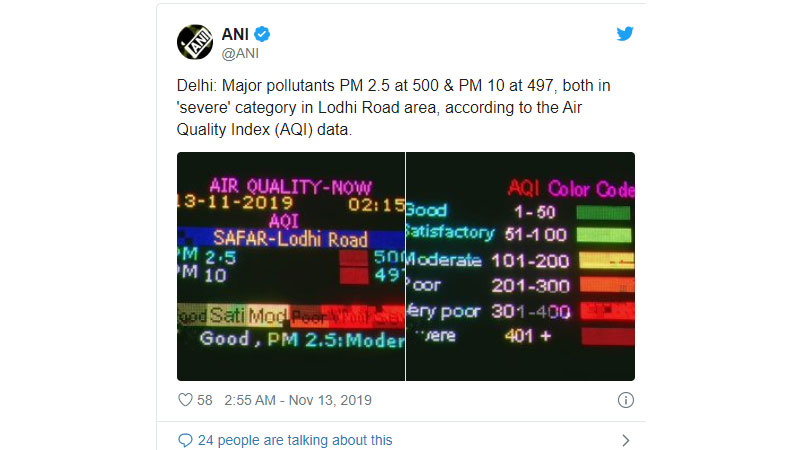Like the tweet with heart icon
Image resolution: width=800 pixels, height=450 pixels.
point(185,399)
